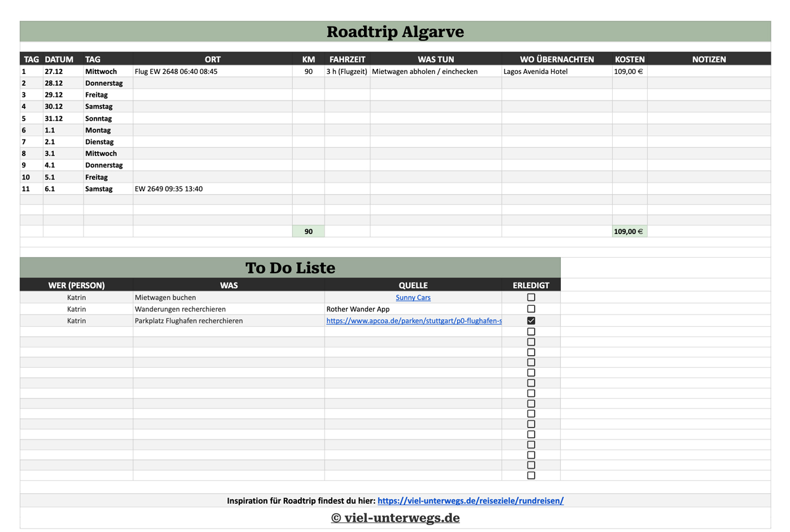Click the Rother Wander App cell
Image resolution: width=790 pixels, height=532 pixels.
click(358, 309)
